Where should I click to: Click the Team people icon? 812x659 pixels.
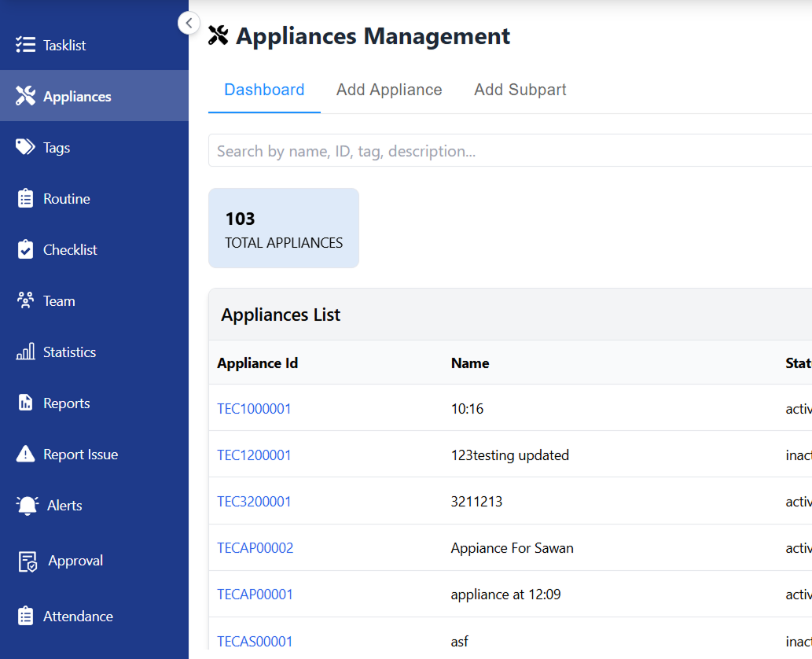[25, 300]
